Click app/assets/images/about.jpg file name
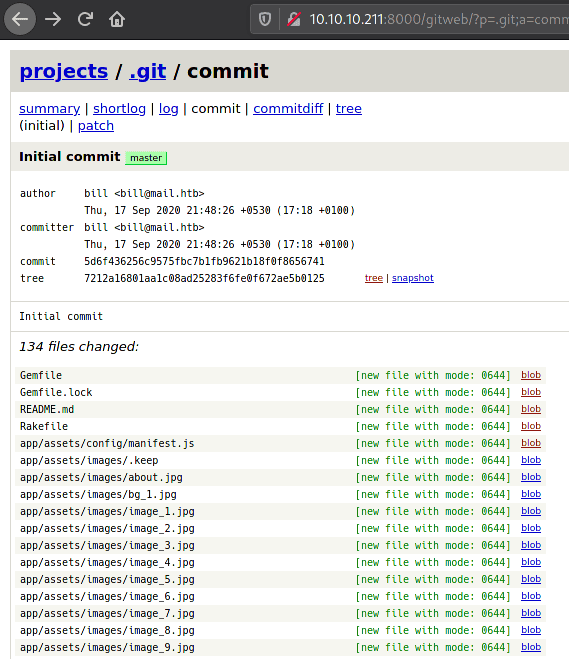 101,477
